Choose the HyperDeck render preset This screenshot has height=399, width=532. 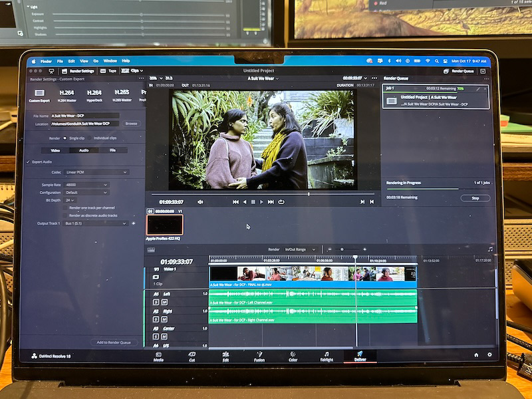point(94,95)
